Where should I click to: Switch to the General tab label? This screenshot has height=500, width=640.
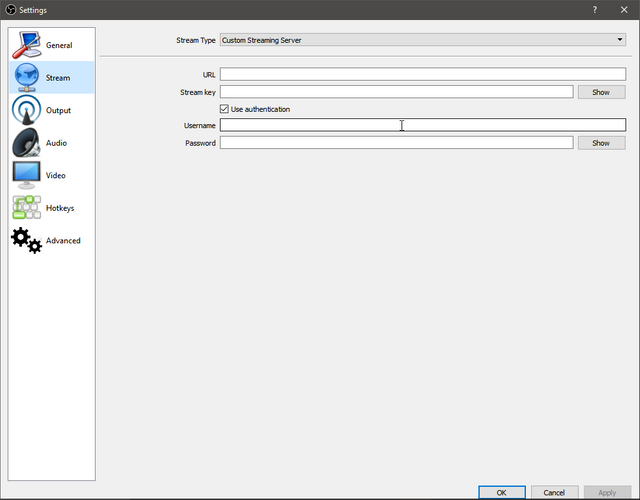tap(59, 45)
